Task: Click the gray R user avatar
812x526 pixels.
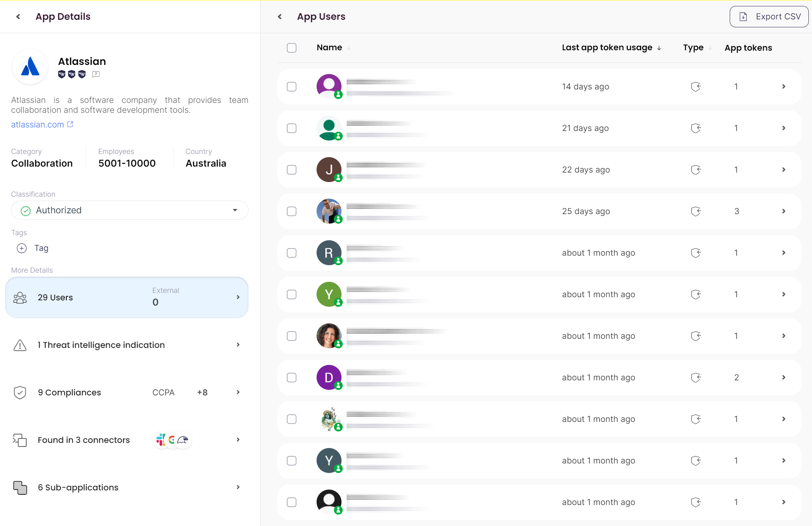Action: [x=329, y=253]
